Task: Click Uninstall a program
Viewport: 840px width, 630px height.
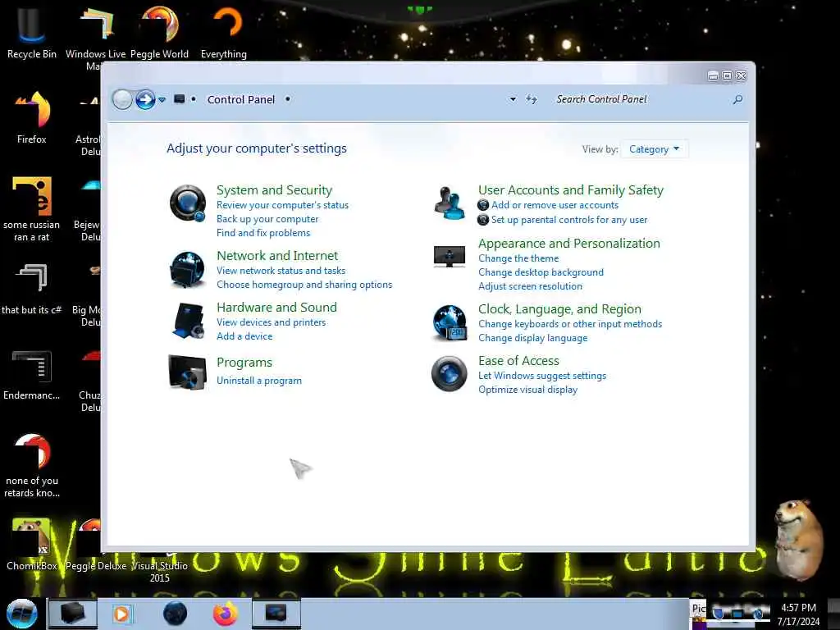Action: pos(258,381)
